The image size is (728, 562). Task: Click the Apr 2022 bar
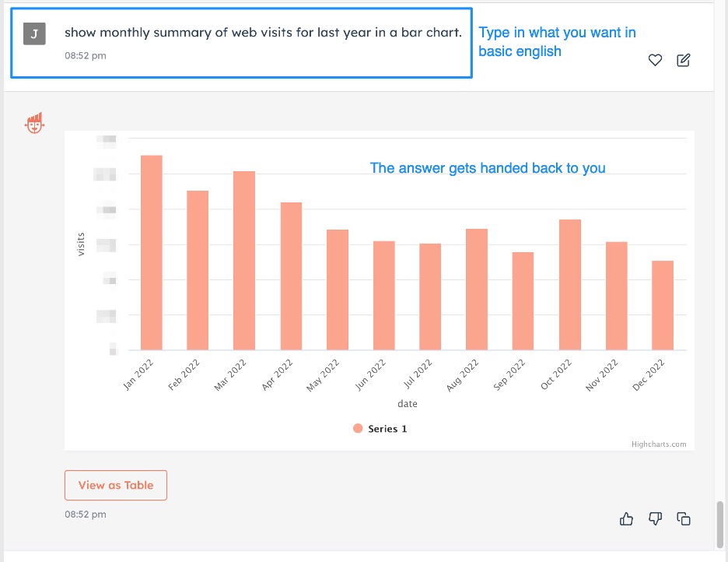pos(291,276)
